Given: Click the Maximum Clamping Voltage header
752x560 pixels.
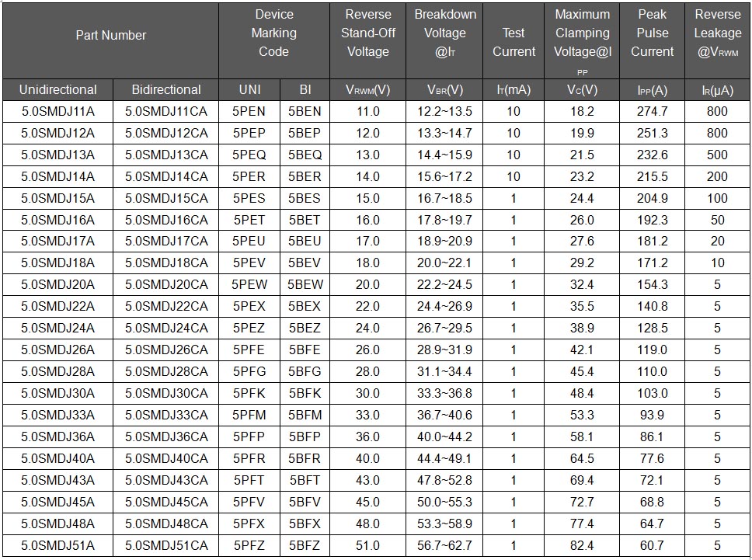Looking at the screenshot, I should coord(582,33).
